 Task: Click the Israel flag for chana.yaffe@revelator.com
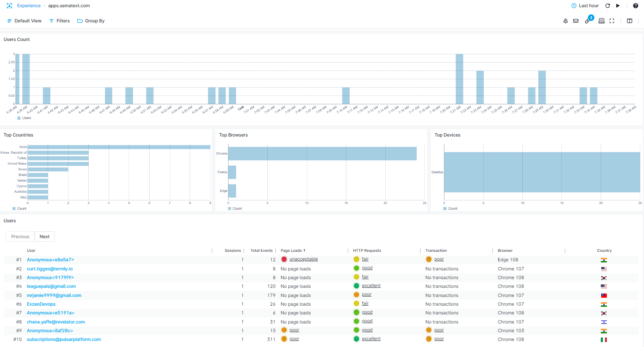point(604,322)
